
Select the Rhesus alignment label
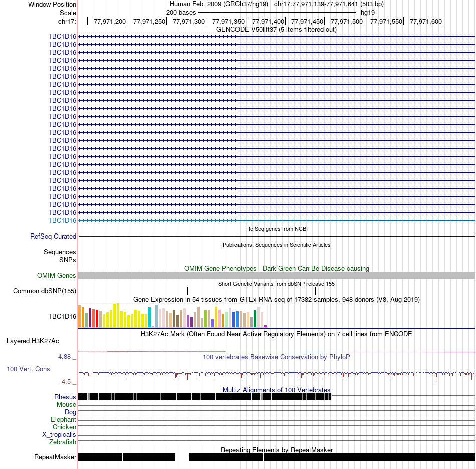coord(65,397)
